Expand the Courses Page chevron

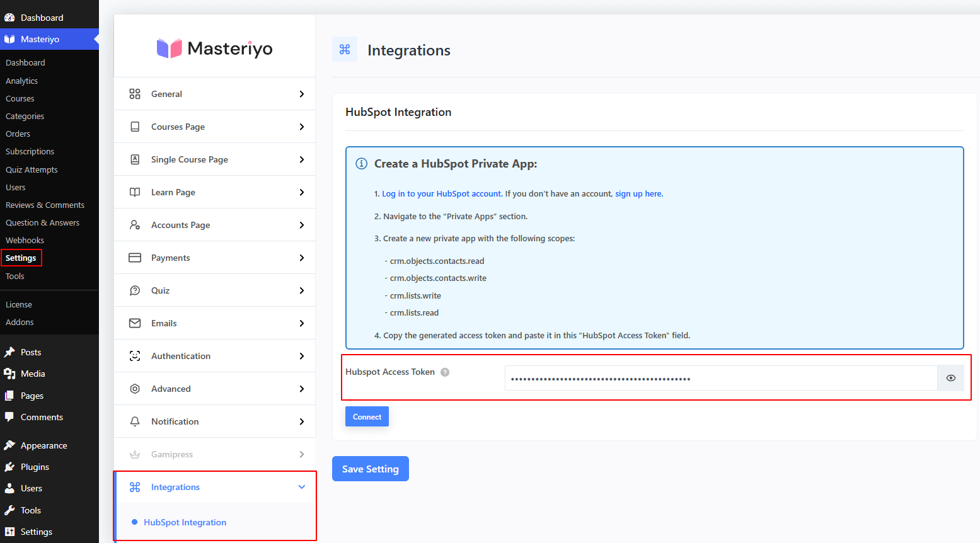[302, 127]
